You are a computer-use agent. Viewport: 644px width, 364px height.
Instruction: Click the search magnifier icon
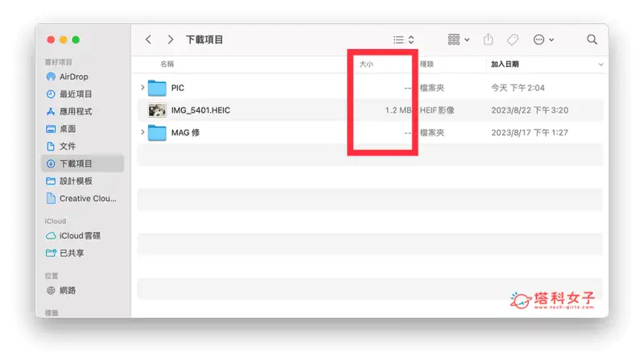coord(592,39)
